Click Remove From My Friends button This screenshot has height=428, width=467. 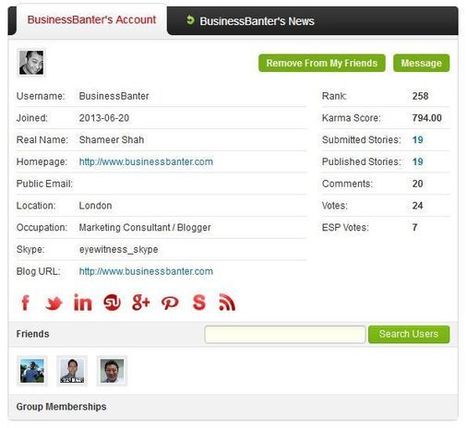(x=322, y=63)
